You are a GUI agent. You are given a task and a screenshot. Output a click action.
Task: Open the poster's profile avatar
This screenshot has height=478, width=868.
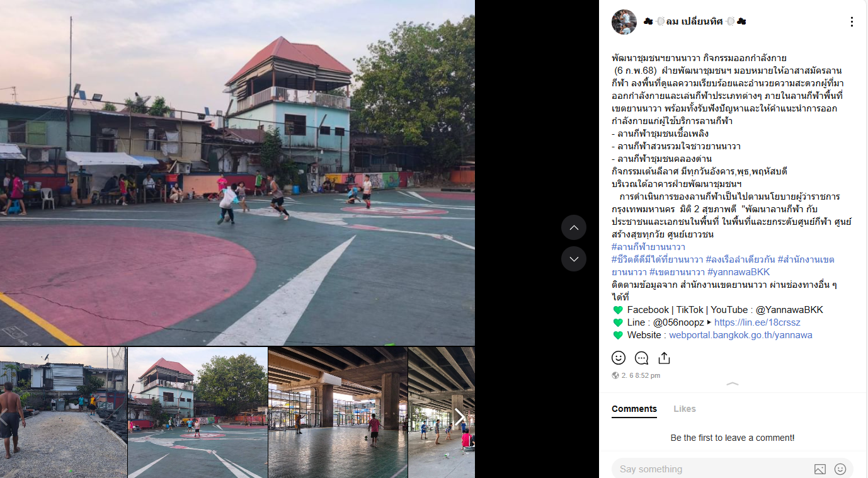pyautogui.click(x=624, y=22)
